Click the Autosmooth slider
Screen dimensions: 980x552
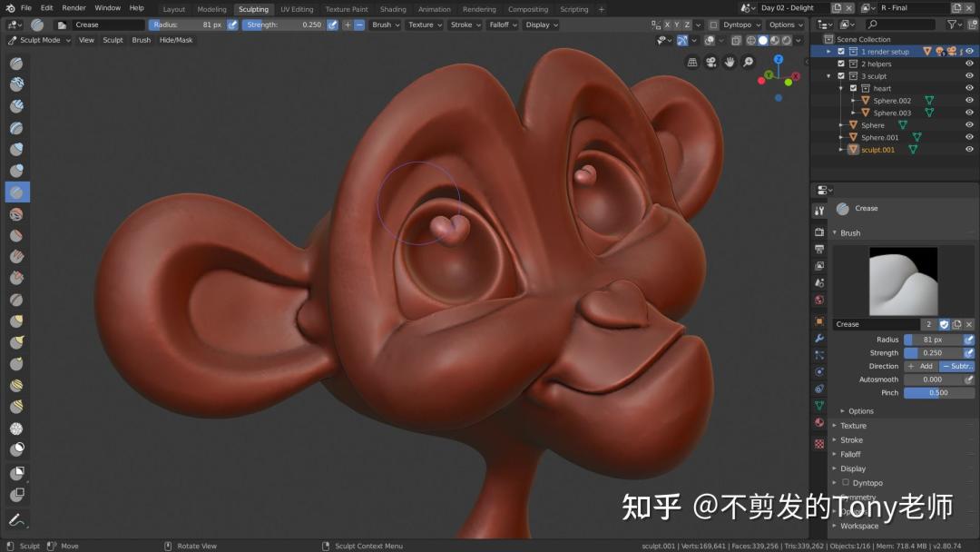click(933, 379)
